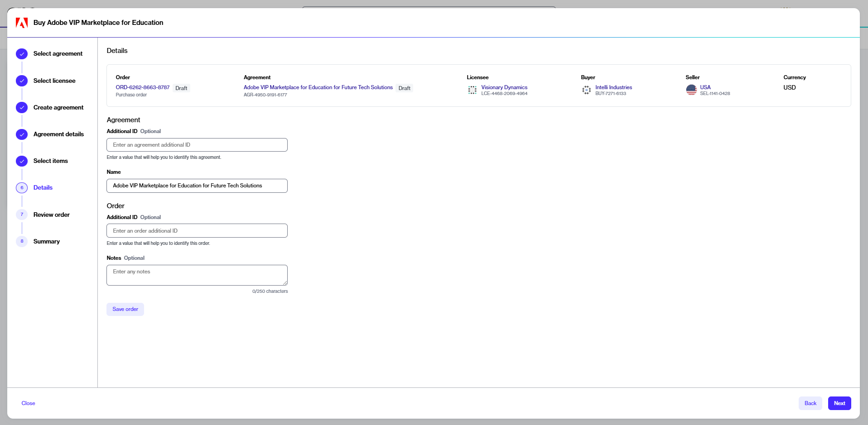
Task: Jump to the Summary step
Action: pyautogui.click(x=46, y=242)
